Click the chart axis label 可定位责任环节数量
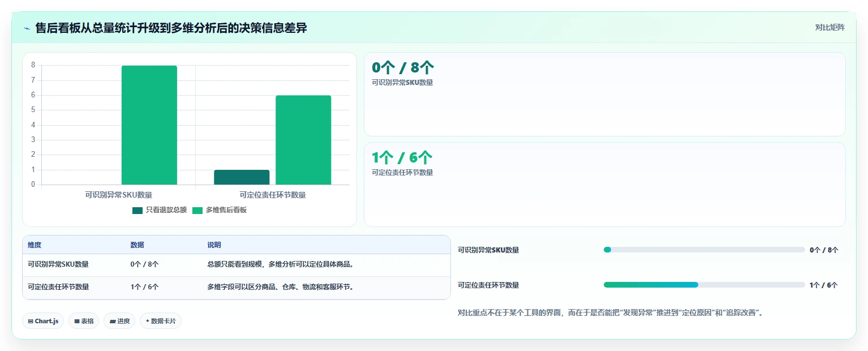The height and width of the screenshot is (351, 868). coord(273,195)
